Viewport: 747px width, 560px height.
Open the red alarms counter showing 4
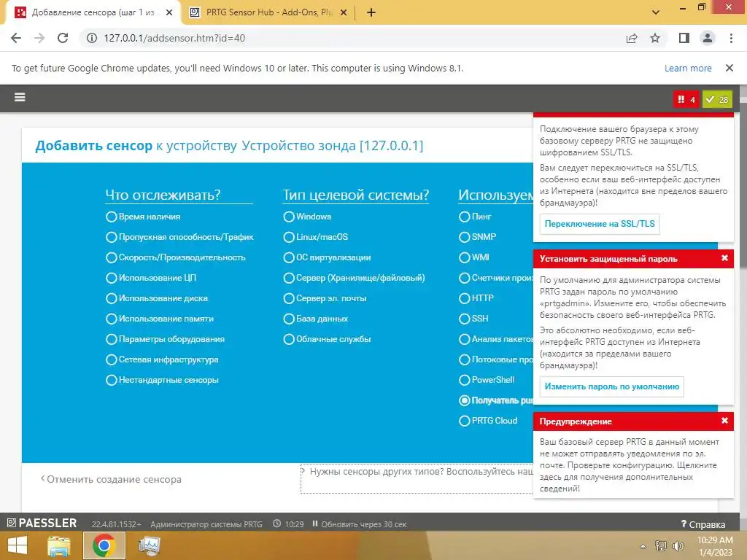(686, 99)
